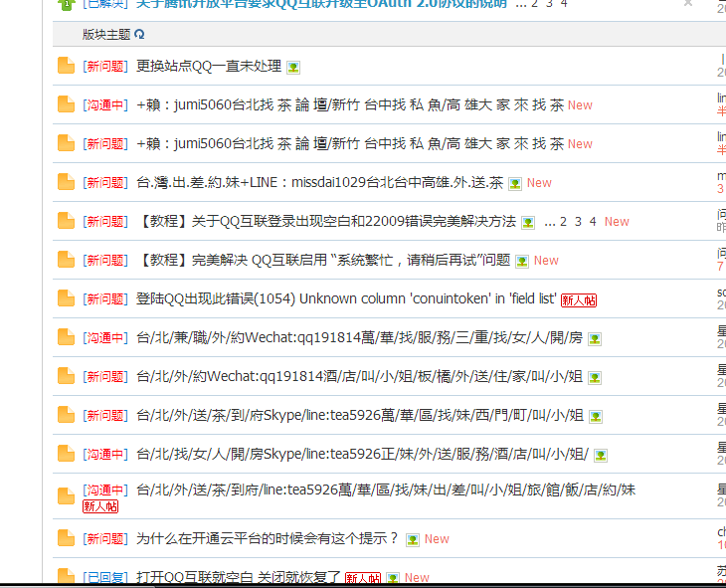Open the missdai1029 thread title

pos(320,182)
